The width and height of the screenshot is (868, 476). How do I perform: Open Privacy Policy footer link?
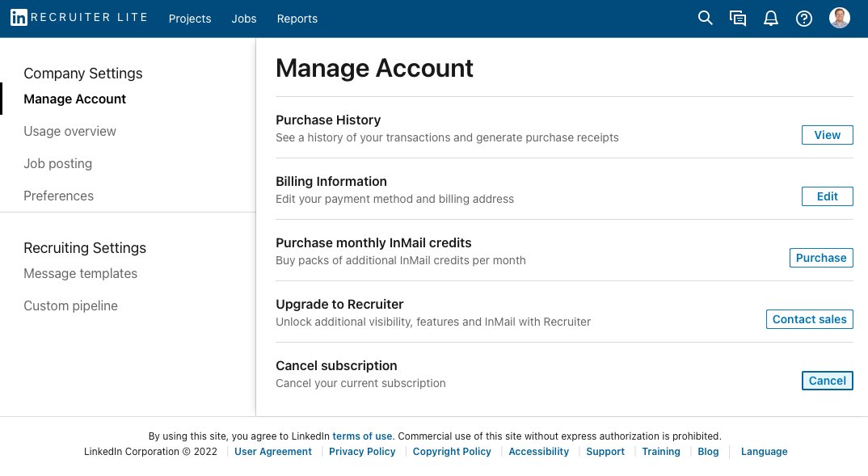[x=362, y=452]
